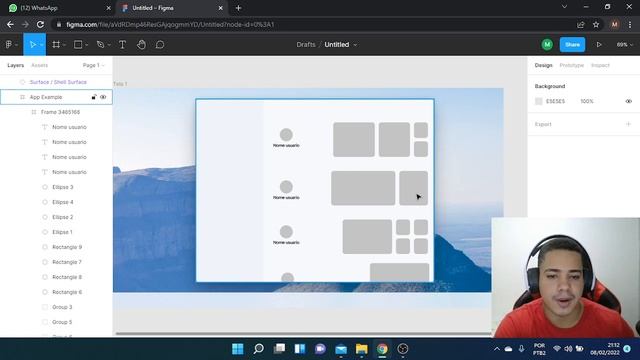Switch to Inspect tab

600,65
